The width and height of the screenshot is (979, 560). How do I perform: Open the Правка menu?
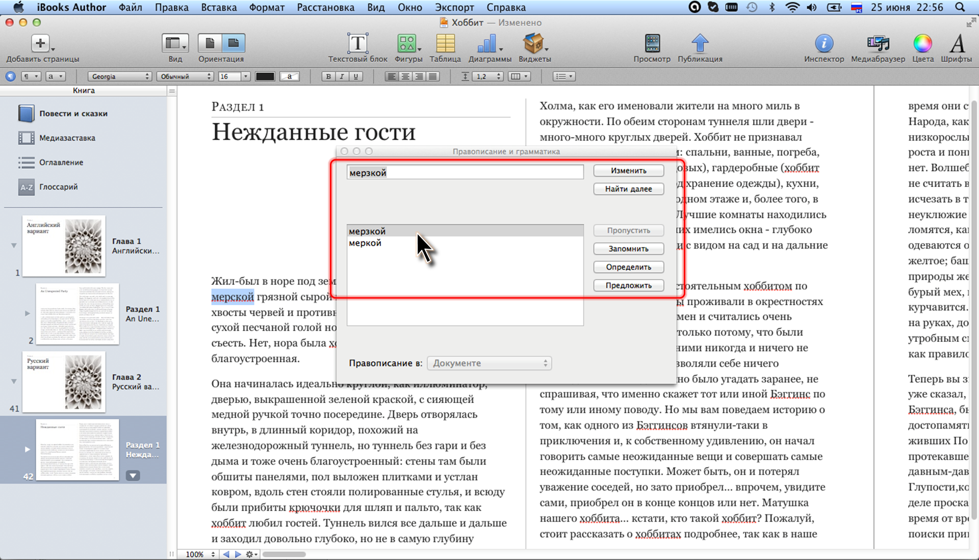(x=171, y=7)
